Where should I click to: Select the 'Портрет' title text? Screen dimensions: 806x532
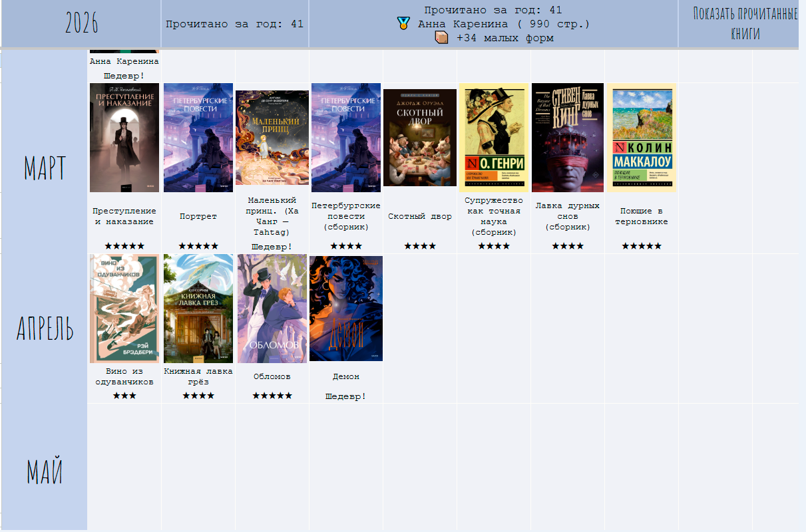(198, 216)
